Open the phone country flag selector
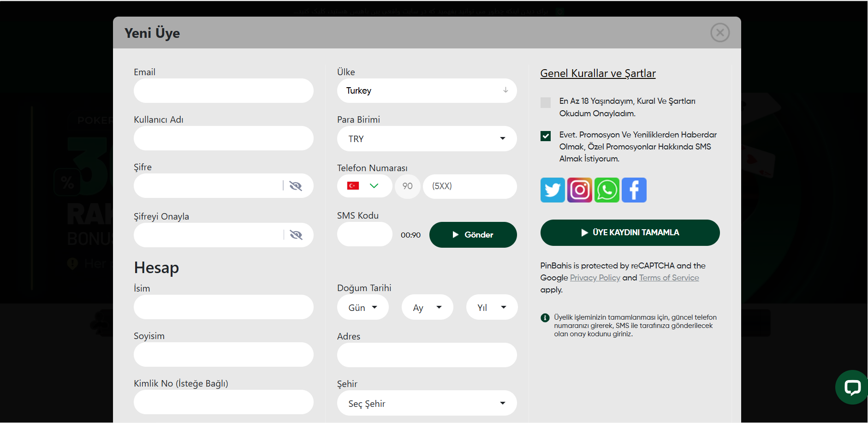 click(x=365, y=186)
